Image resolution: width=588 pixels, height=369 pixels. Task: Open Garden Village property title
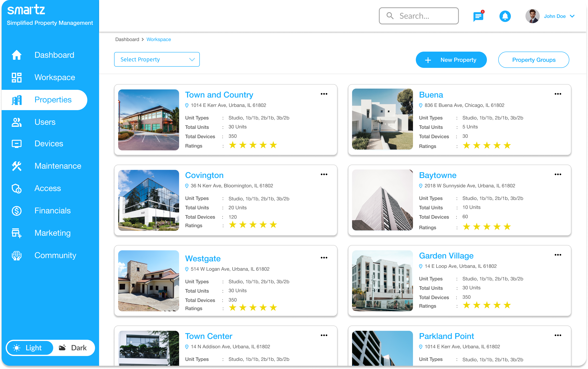coord(446,256)
